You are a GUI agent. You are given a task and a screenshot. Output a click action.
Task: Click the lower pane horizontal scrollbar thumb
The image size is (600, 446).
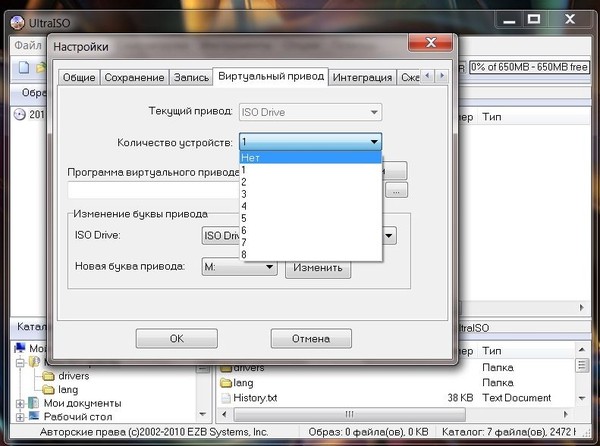click(x=349, y=414)
